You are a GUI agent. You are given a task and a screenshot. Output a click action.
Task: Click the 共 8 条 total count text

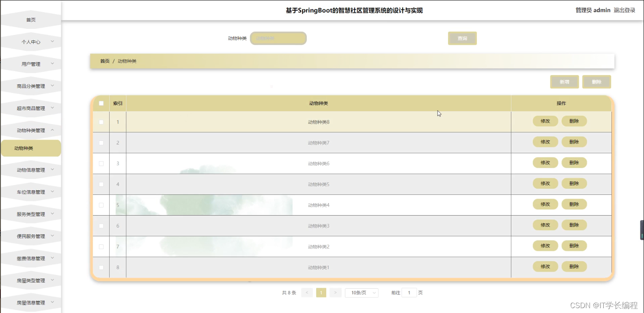pyautogui.click(x=289, y=293)
